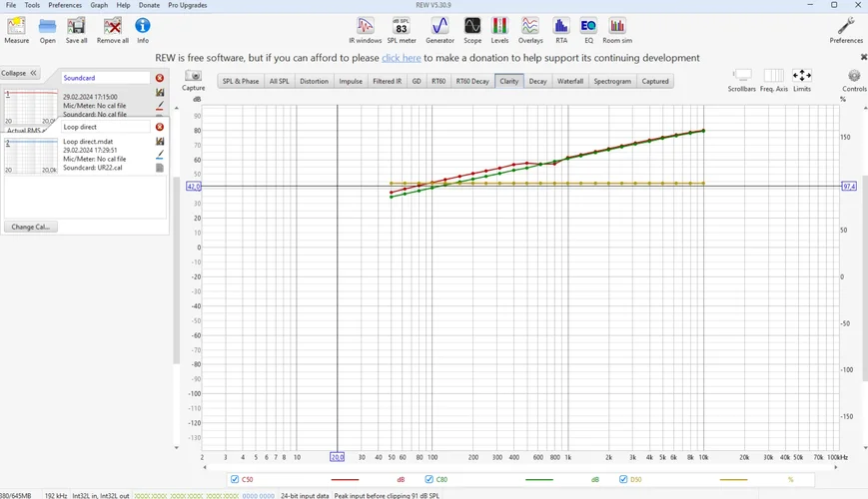
Task: Open the SPL meter tool
Action: [402, 29]
